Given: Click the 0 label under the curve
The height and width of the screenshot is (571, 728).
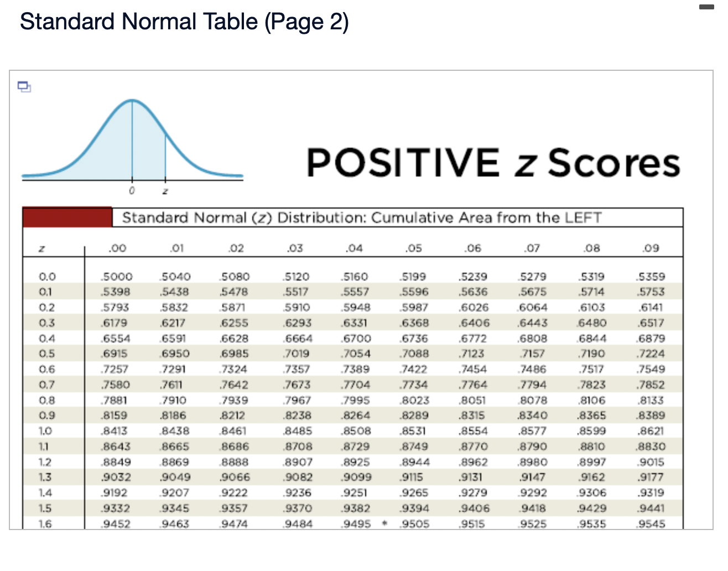Looking at the screenshot, I should point(131,191).
